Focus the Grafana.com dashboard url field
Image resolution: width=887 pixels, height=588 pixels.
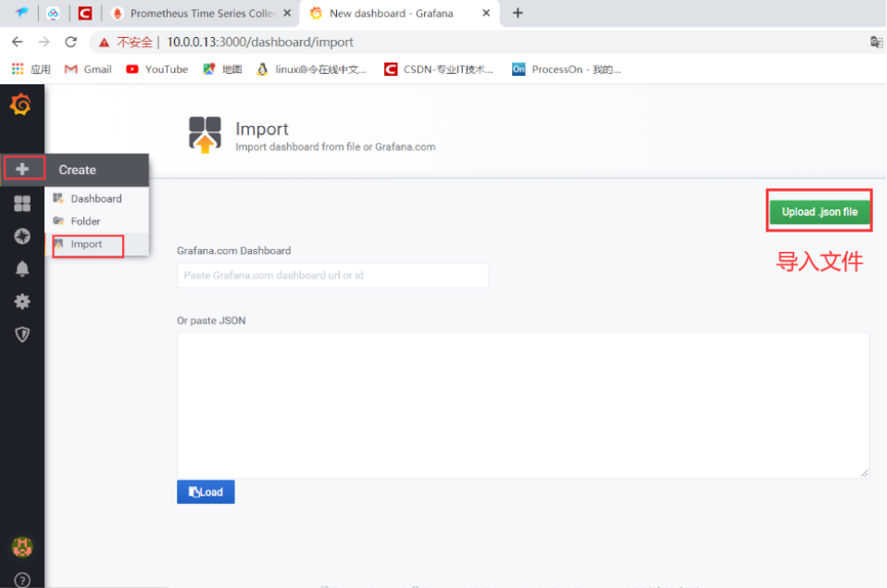[332, 275]
